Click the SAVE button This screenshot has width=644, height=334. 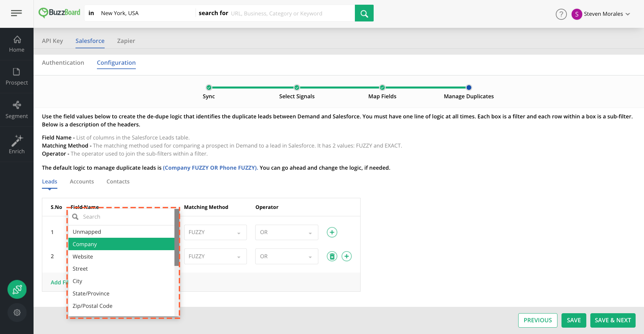click(574, 320)
